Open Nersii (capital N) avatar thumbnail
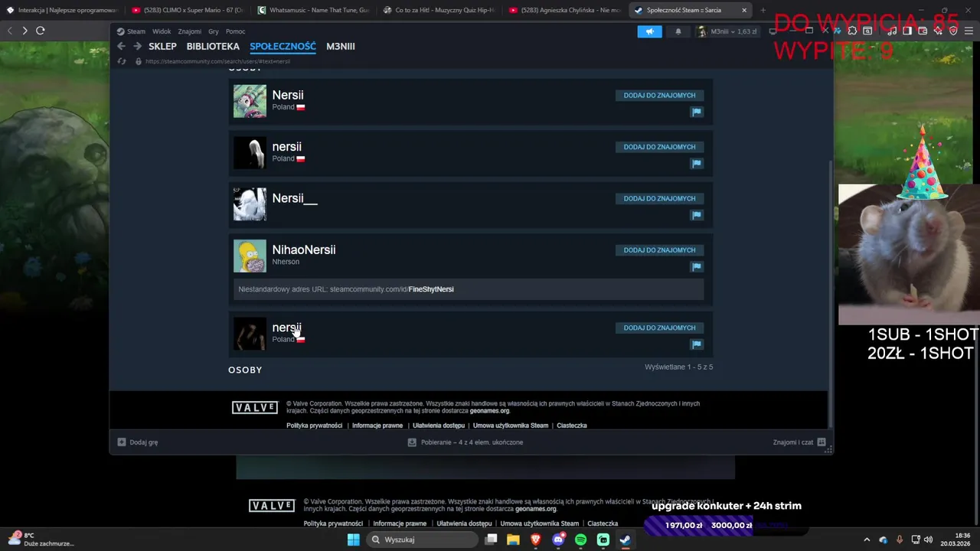This screenshot has width=980, height=551. 250,101
